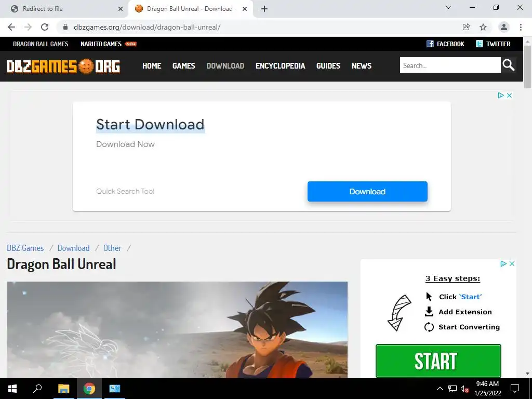
Task: Click the DBZGames.org logo
Action: tap(63, 66)
